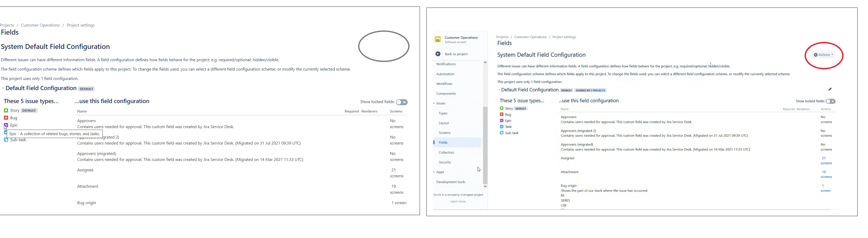868x238 pixels.
Task: Open Components in project settings sidebar
Action: click(446, 93)
